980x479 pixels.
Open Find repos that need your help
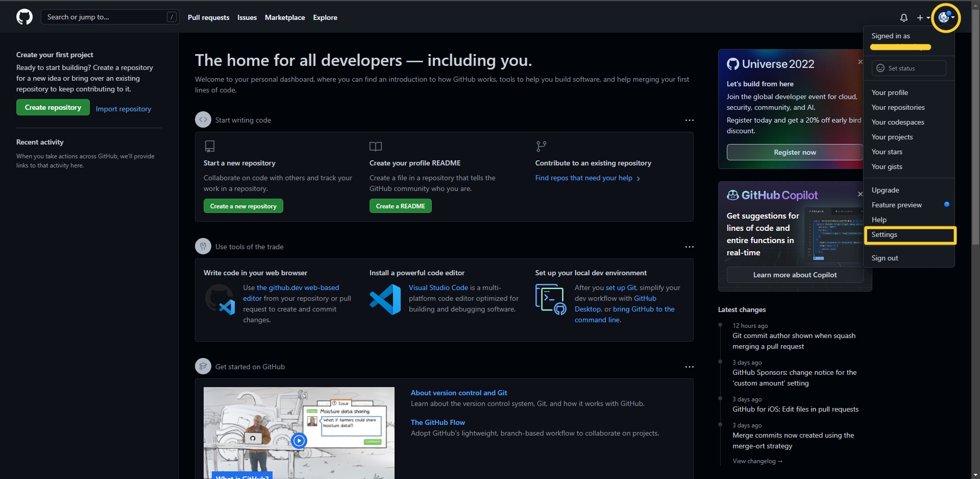pos(587,178)
